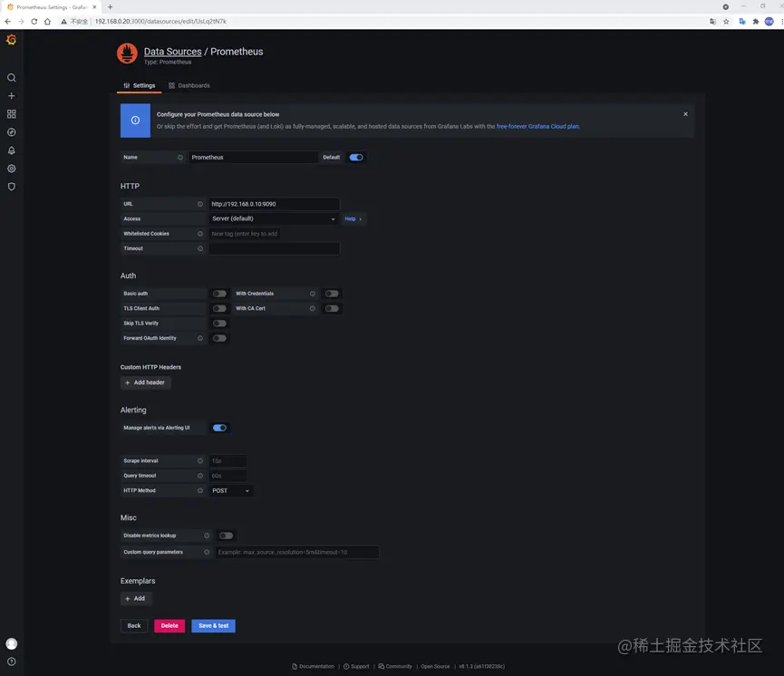This screenshot has height=676, width=784.
Task: Open the Dashboards grid icon in sidebar
Action: (12, 114)
